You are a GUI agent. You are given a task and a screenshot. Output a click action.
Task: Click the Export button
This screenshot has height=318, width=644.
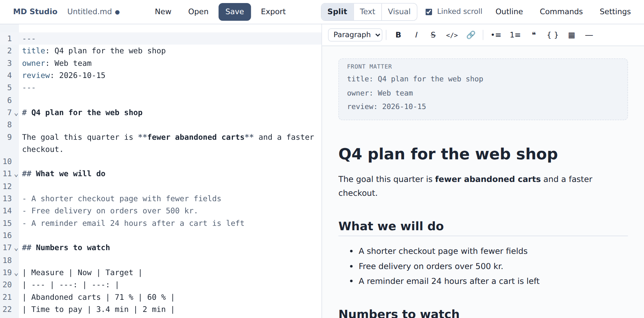click(x=273, y=12)
